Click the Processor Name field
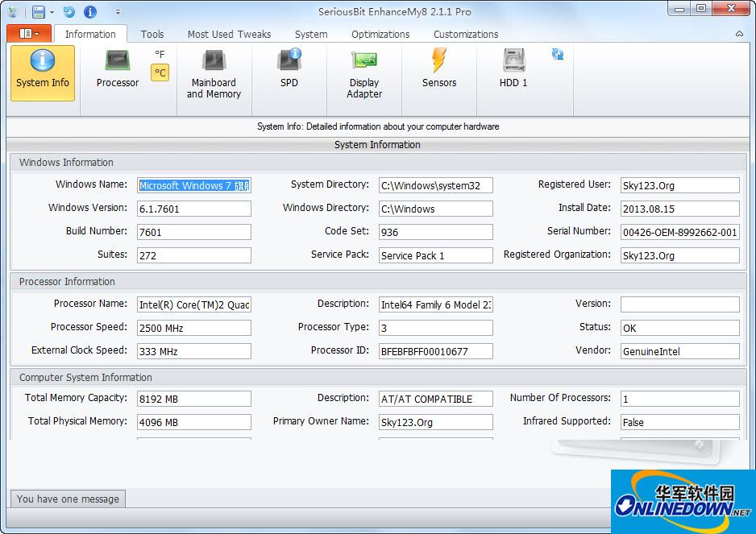The image size is (756, 534). [193, 304]
